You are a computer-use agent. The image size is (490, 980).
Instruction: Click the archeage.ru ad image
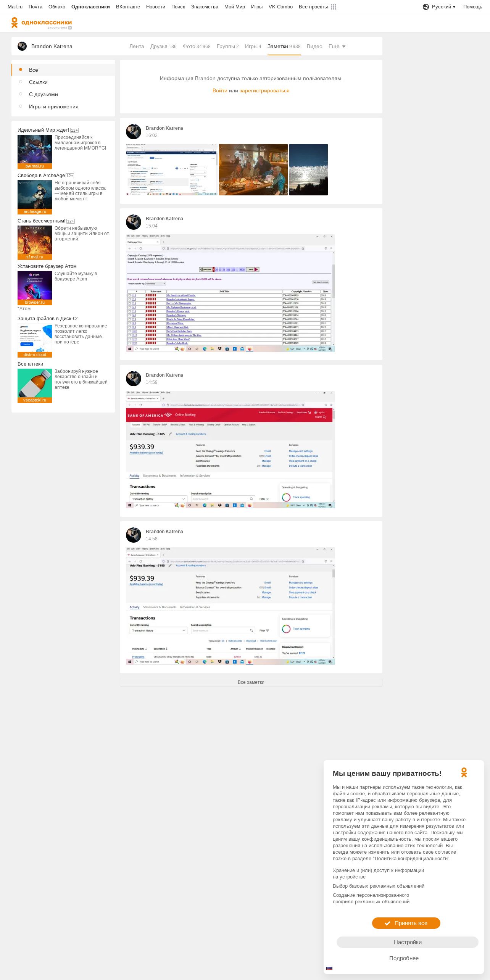tap(35, 197)
